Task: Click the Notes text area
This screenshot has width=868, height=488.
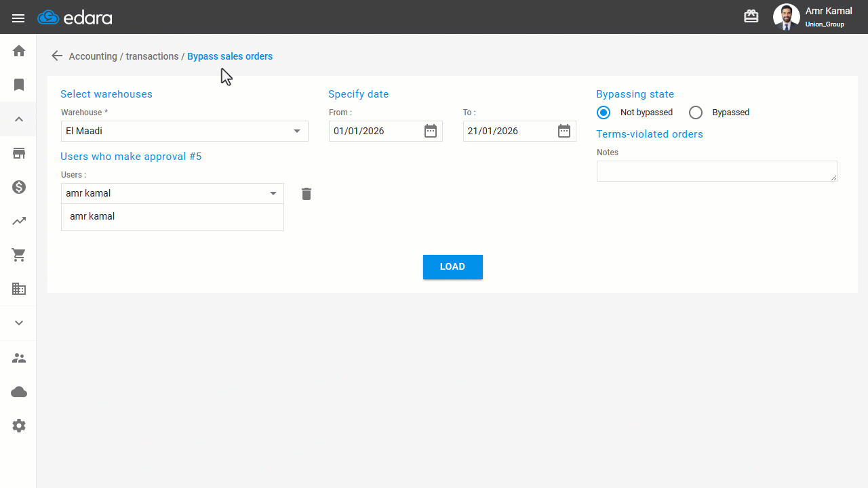Action: [717, 171]
